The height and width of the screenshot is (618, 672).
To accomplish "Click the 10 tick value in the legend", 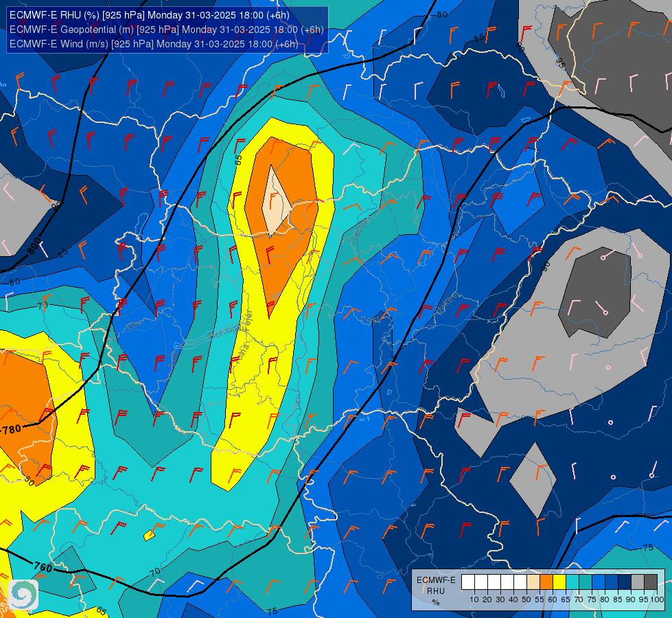I will [x=474, y=599].
